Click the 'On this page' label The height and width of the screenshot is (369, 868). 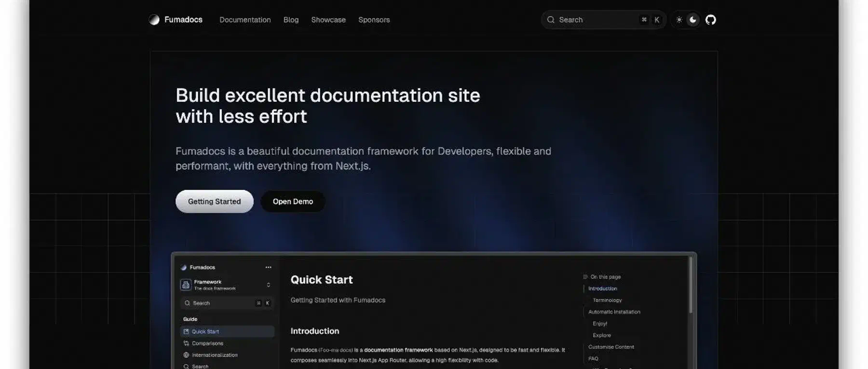pos(606,277)
